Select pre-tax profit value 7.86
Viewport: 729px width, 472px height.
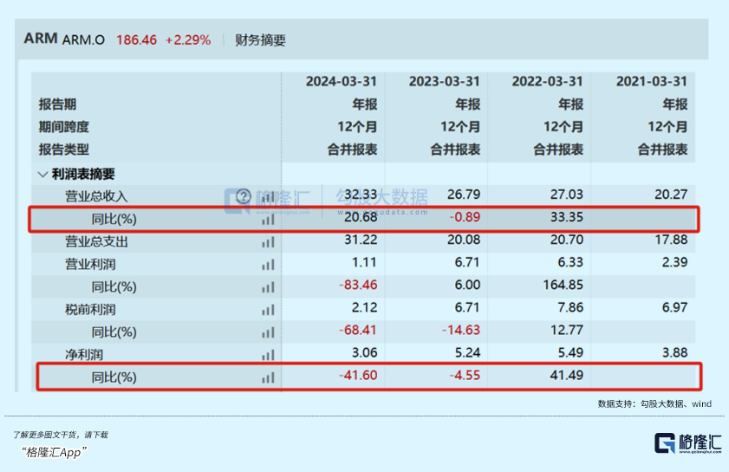(570, 307)
